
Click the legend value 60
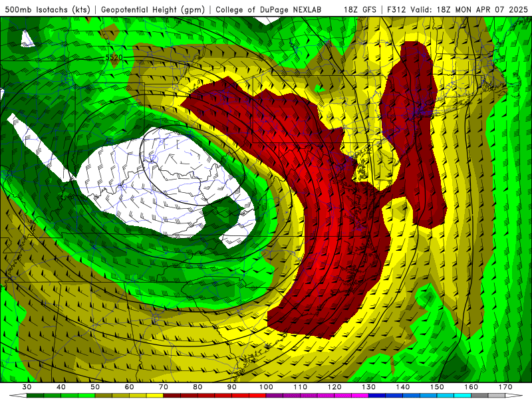[x=129, y=387]
